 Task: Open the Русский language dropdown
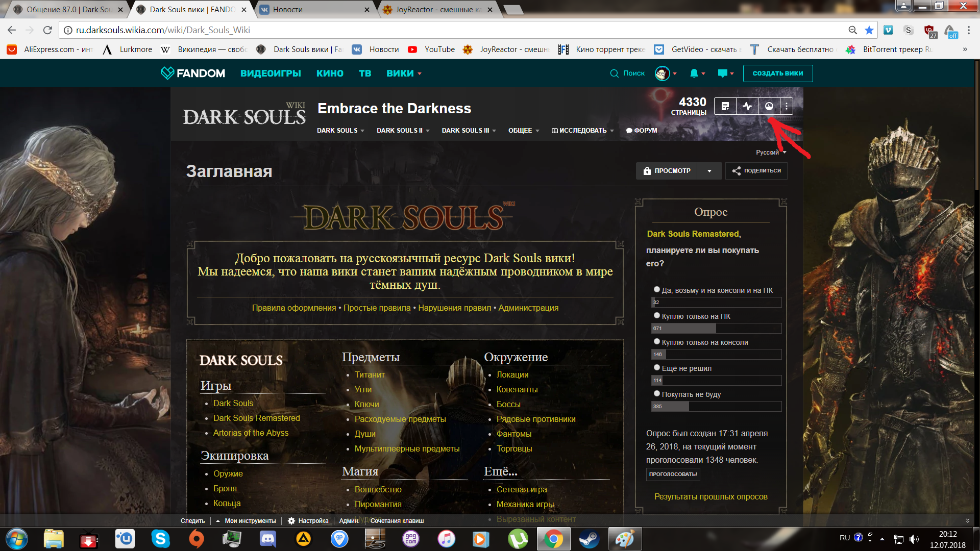(x=771, y=152)
